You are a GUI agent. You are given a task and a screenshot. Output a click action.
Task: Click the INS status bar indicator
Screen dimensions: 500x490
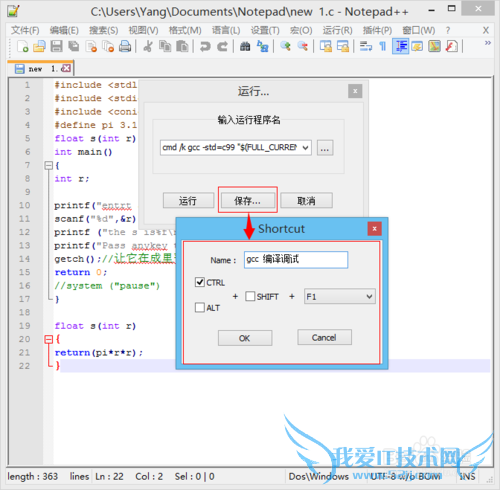coord(467,476)
